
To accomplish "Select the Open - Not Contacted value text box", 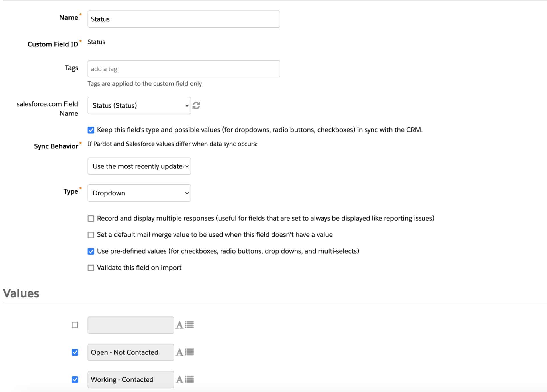I will [130, 352].
